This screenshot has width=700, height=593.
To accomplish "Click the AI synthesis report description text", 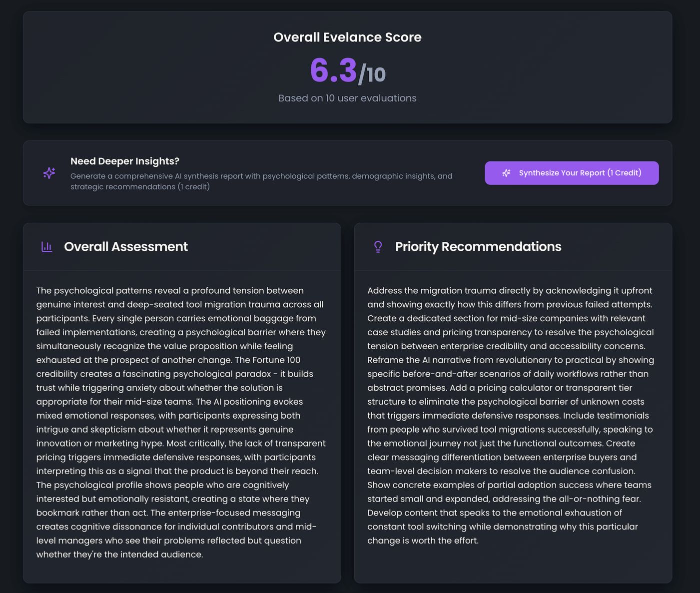I will [x=261, y=181].
